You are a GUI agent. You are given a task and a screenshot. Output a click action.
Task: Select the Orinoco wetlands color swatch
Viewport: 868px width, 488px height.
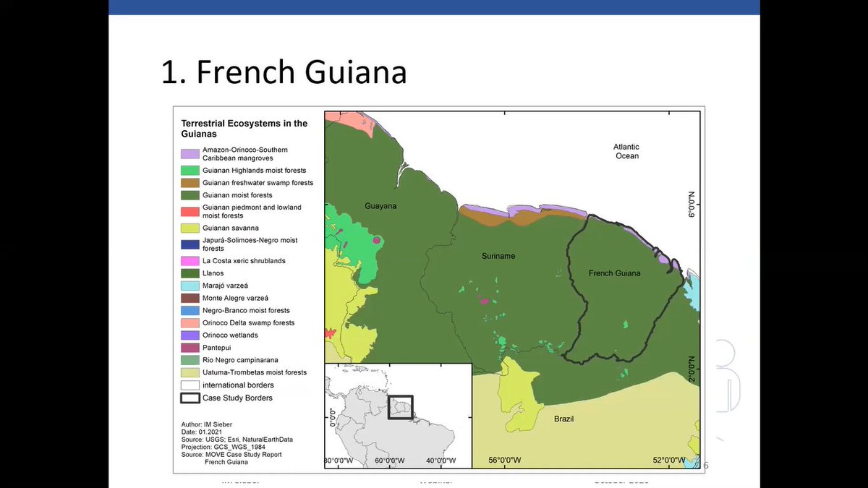point(190,335)
